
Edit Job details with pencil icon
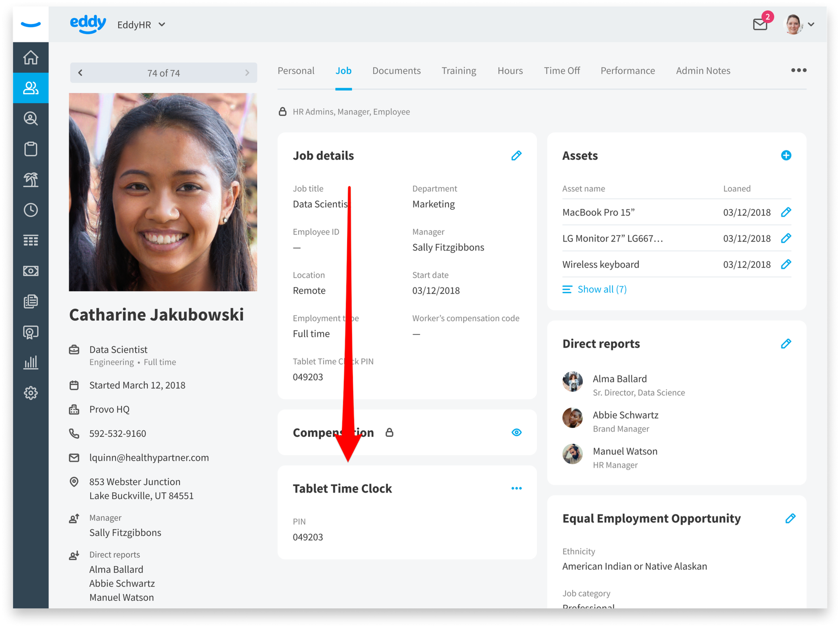click(x=516, y=156)
